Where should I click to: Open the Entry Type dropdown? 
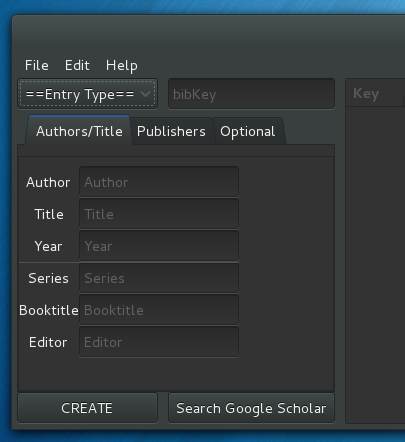tap(87, 94)
